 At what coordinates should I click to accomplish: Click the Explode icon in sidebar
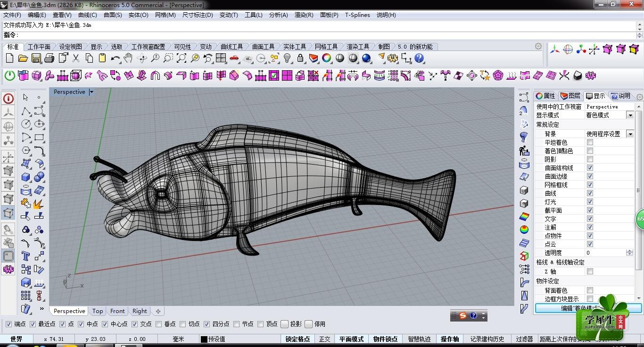click(39, 204)
